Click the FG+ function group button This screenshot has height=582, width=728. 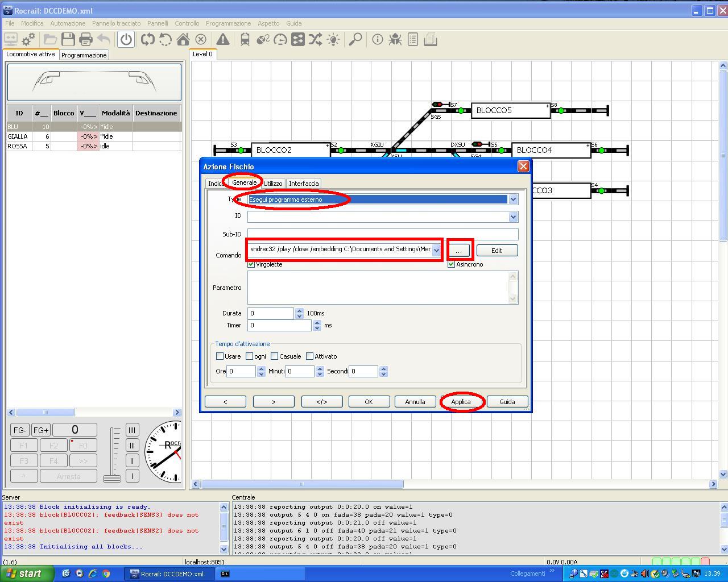point(40,430)
